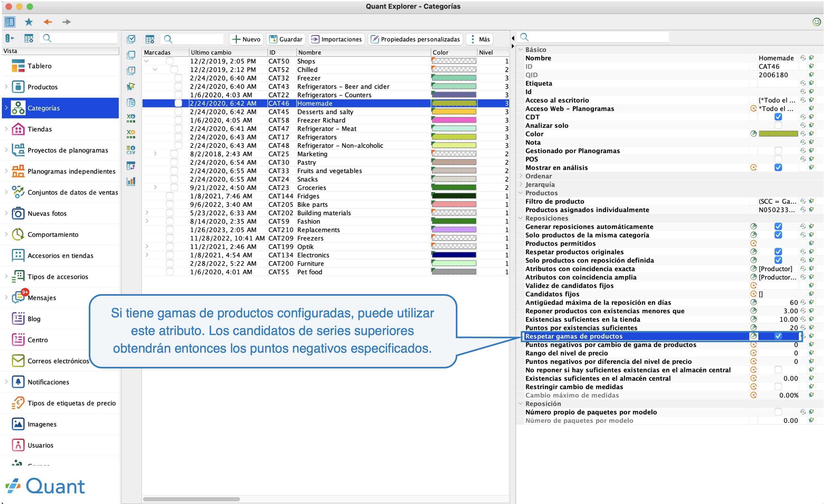
Task: Click the bar chart icon in vertical toolbar
Action: point(131,182)
